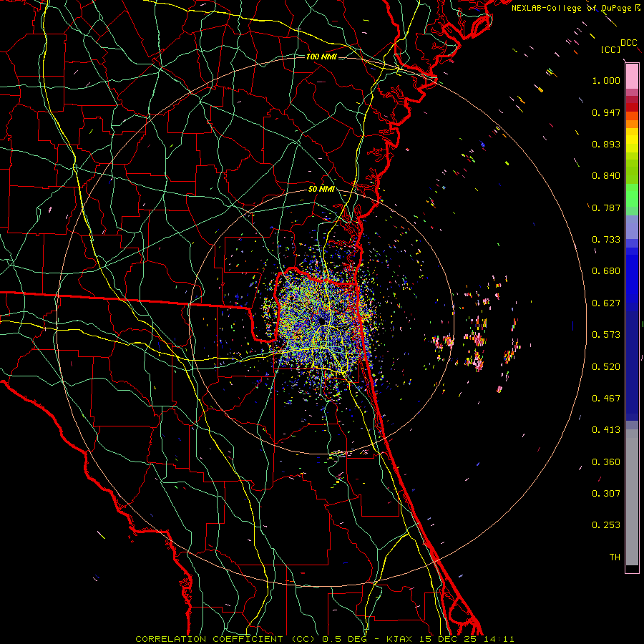Select the 0.893 scale value

point(606,144)
